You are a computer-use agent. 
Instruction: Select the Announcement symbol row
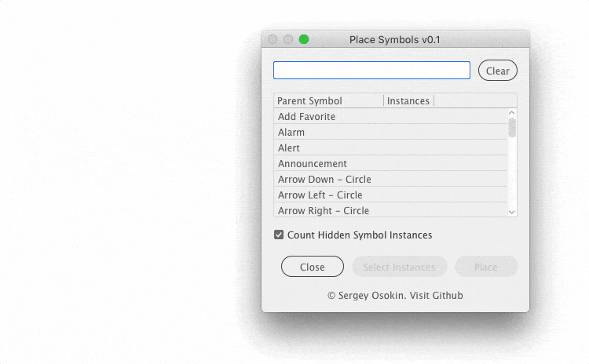coord(390,164)
